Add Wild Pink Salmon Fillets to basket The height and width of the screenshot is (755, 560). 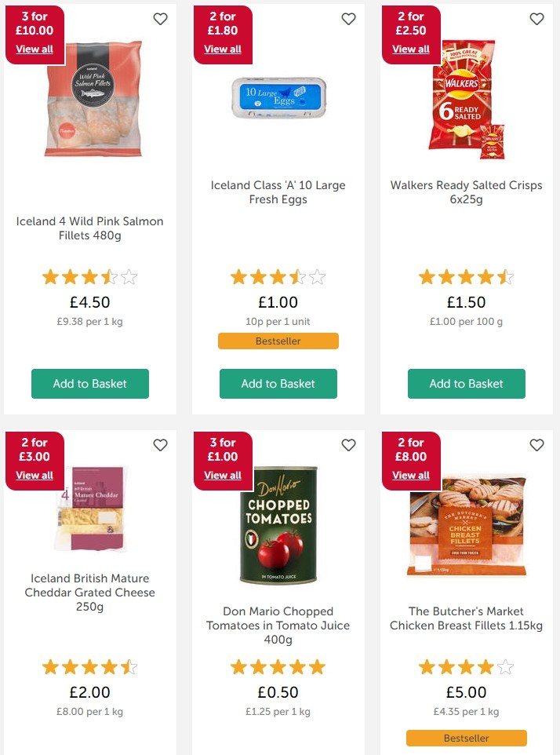click(x=90, y=384)
